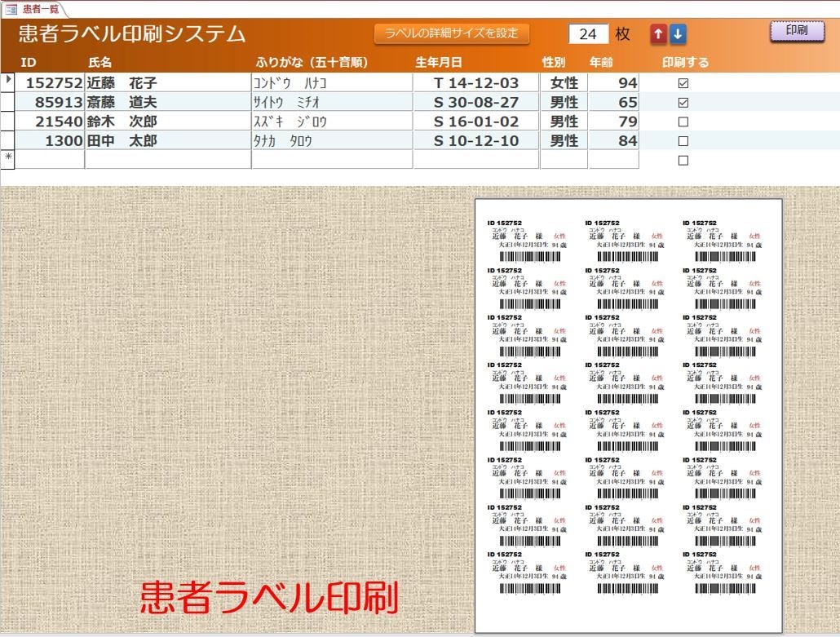Click age cell 65

pos(613,102)
